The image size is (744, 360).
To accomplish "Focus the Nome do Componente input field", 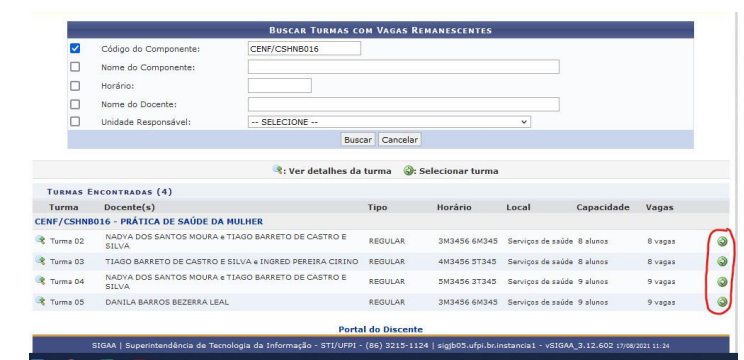I will pyautogui.click(x=403, y=67).
